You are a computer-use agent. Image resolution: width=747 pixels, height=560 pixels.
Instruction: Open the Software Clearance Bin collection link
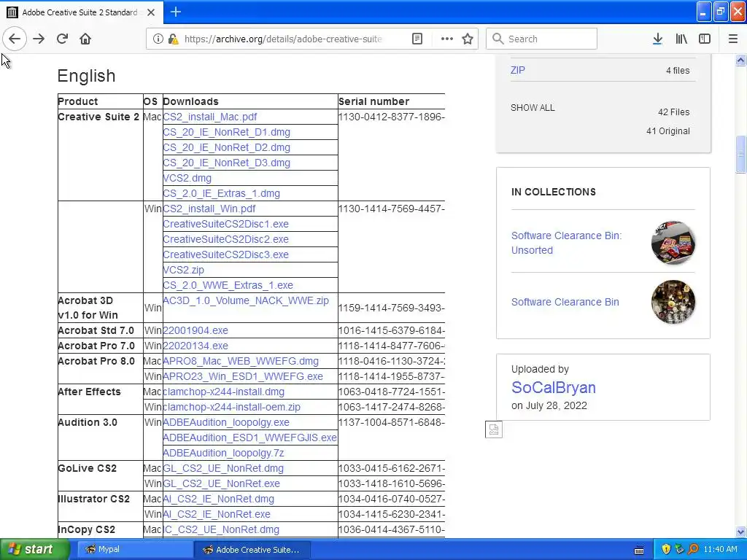565,302
